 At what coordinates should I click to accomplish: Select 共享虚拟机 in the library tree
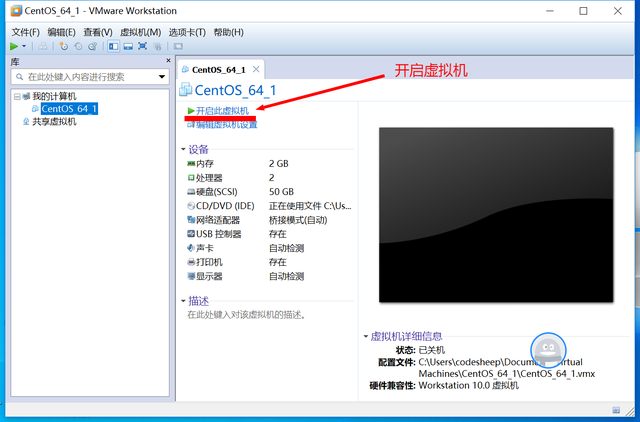pyautogui.click(x=54, y=122)
